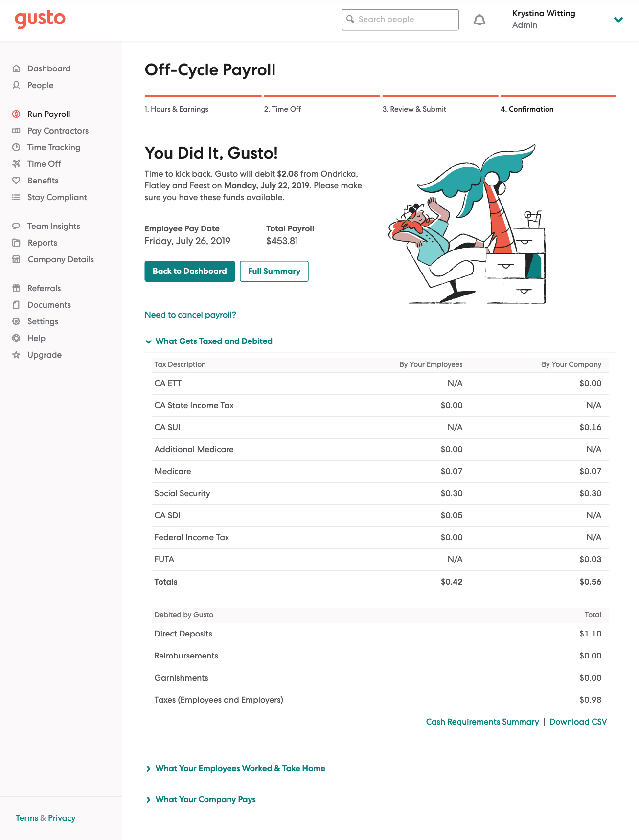The width and height of the screenshot is (639, 840).
Task: Select the Review & Submit step
Action: pos(414,109)
